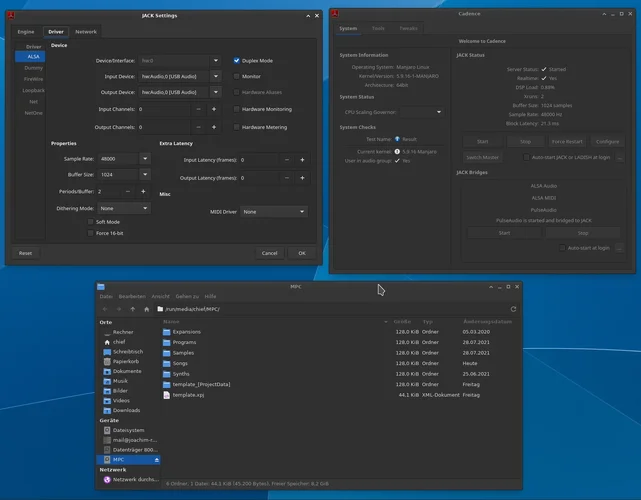This screenshot has width=641, height=500.
Task: Eject the MPC drive in sidebar
Action: (155, 460)
